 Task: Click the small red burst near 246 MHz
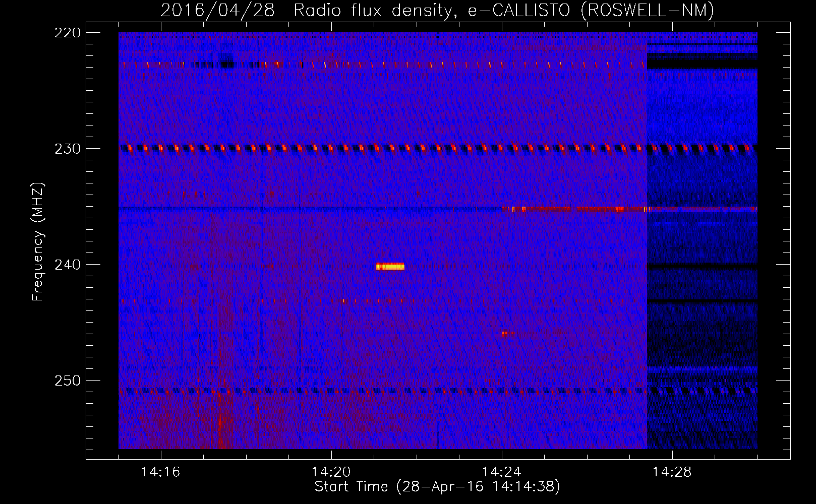[x=508, y=333]
